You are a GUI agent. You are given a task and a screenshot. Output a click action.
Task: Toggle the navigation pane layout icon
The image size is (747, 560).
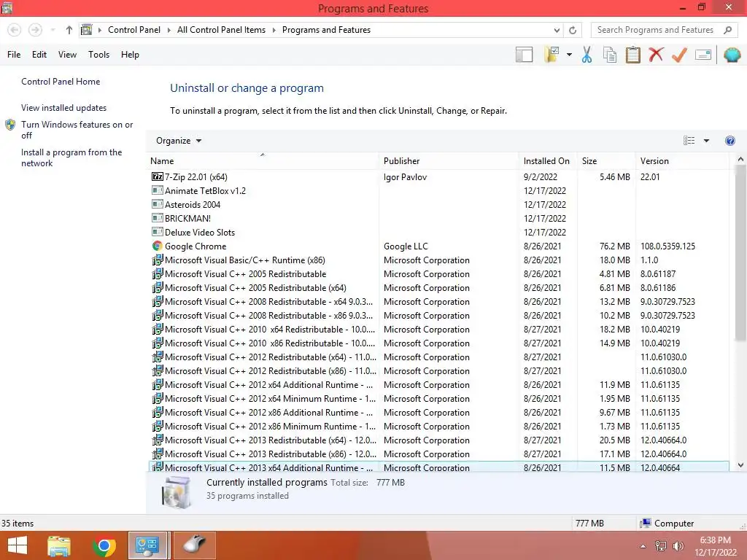[x=524, y=55]
